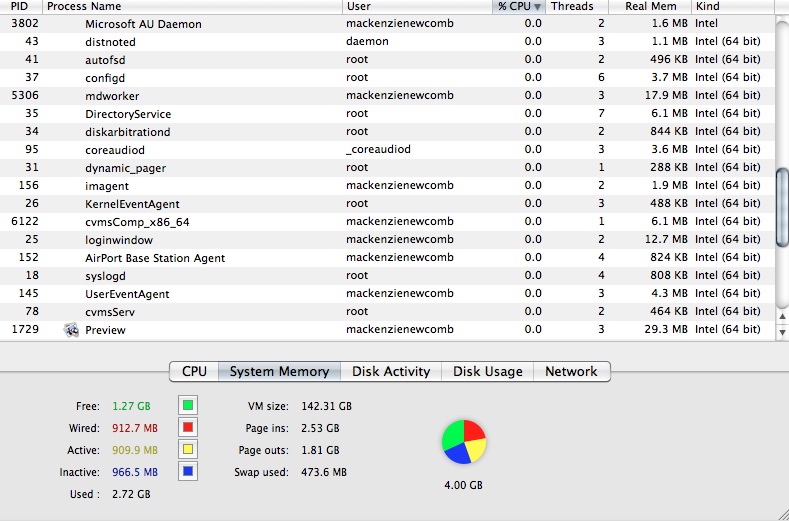The image size is (789, 521).
Task: Click the scrollbar up arrow
Action: click(782, 317)
